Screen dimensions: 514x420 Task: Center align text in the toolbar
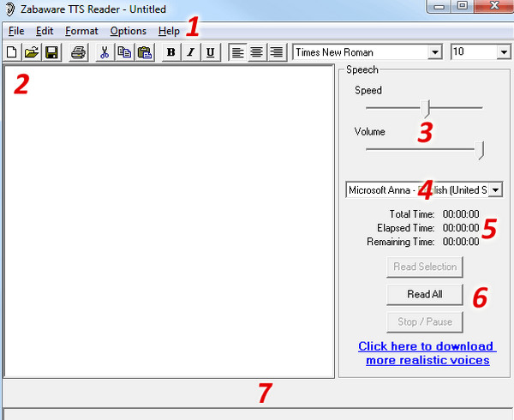coord(257,52)
